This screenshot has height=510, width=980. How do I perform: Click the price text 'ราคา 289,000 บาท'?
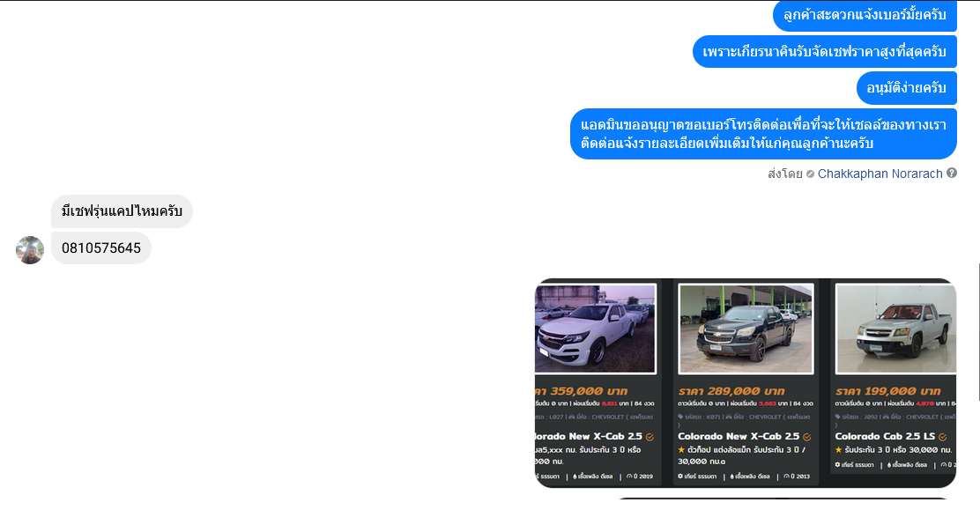(x=731, y=391)
